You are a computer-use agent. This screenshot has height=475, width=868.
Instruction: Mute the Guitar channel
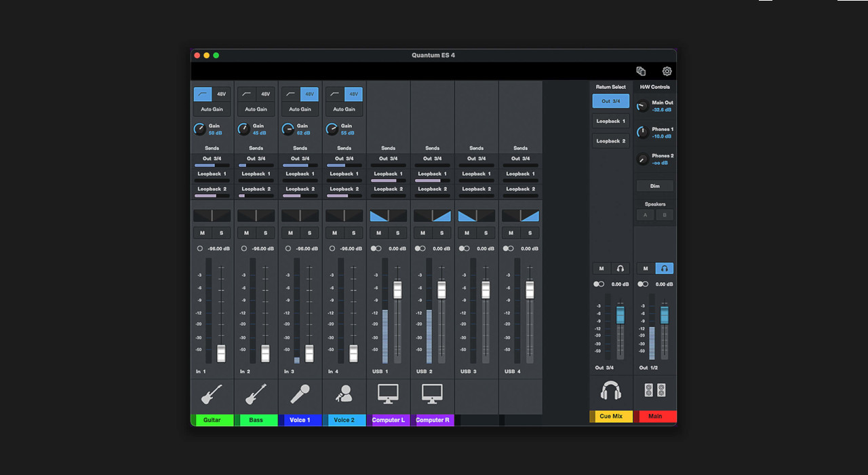point(202,233)
